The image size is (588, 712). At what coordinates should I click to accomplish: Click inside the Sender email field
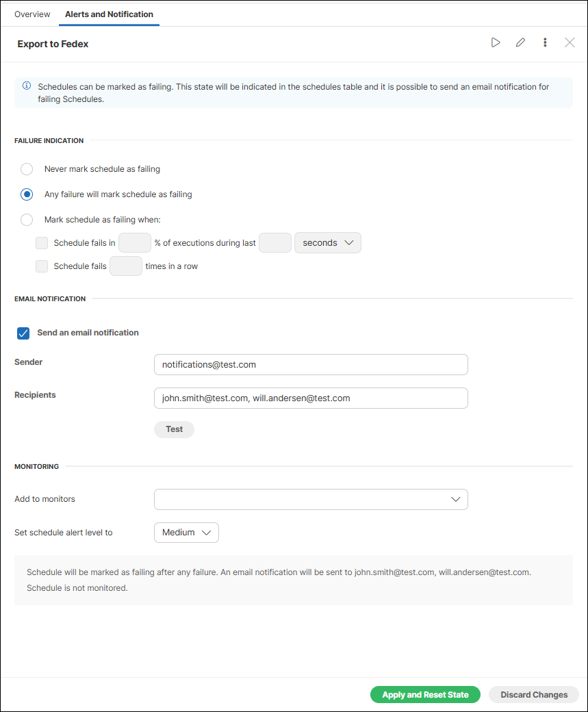click(x=310, y=364)
